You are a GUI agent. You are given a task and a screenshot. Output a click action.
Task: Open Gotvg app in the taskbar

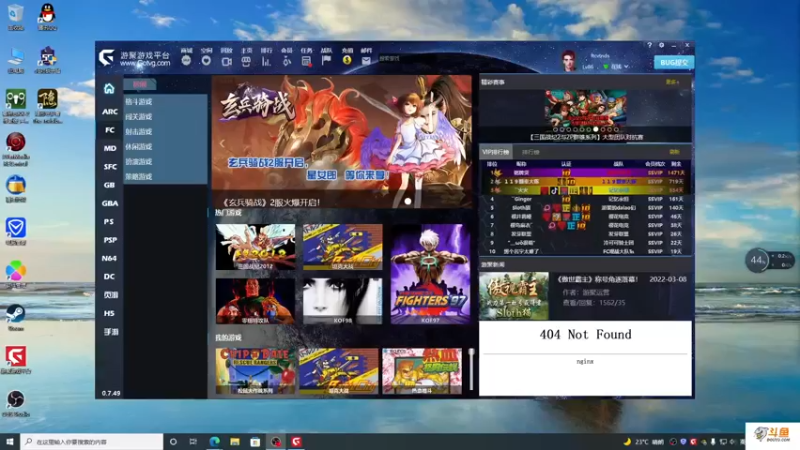(296, 442)
